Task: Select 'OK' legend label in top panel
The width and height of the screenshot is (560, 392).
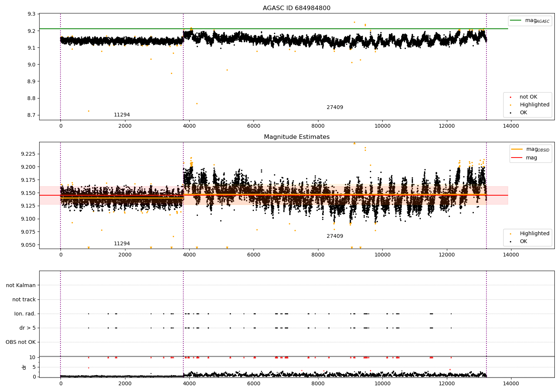Action: tap(523, 113)
